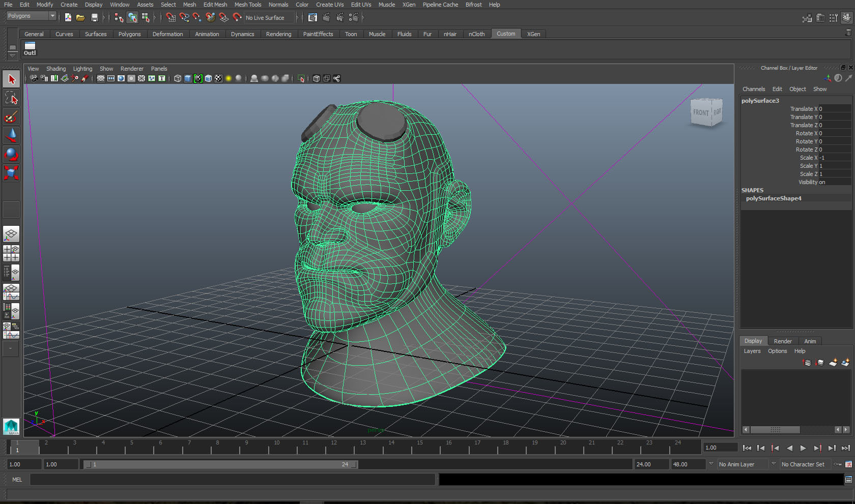Select the Scale X channel value
The image size is (855, 504).
point(835,158)
